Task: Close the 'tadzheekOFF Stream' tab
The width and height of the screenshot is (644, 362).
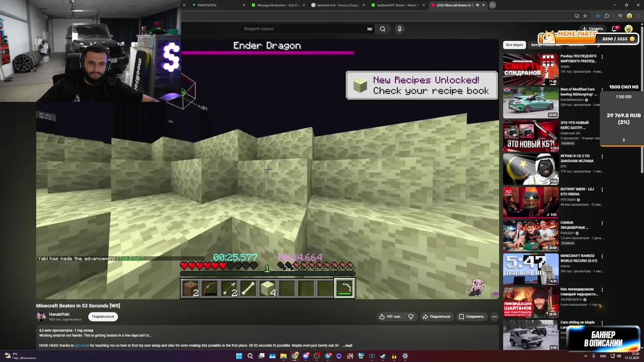Action: pos(424,5)
